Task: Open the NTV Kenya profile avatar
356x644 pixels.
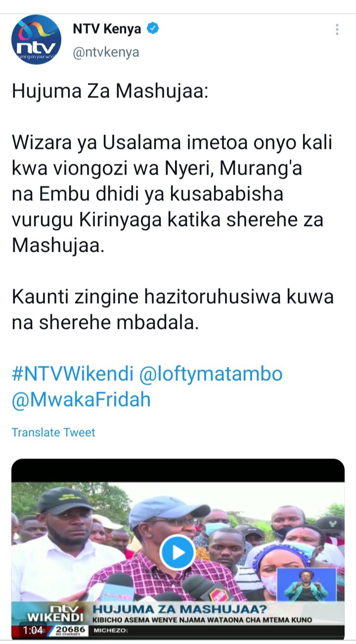Action: (x=36, y=40)
